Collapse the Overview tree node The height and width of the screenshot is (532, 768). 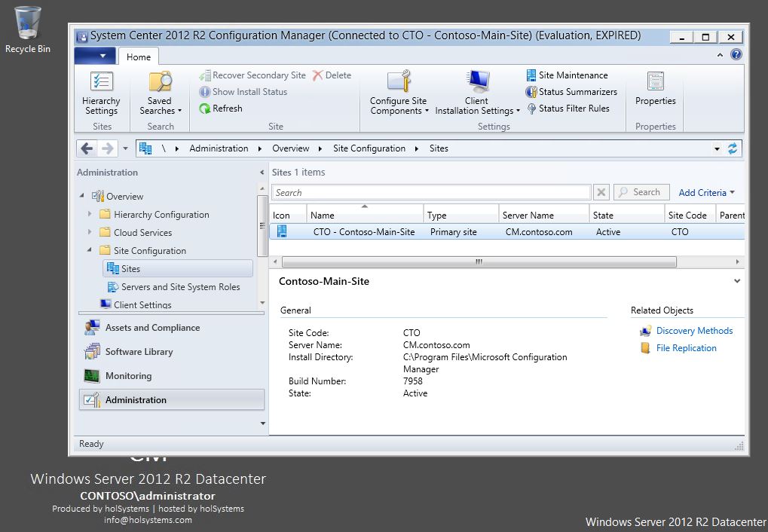(82, 195)
